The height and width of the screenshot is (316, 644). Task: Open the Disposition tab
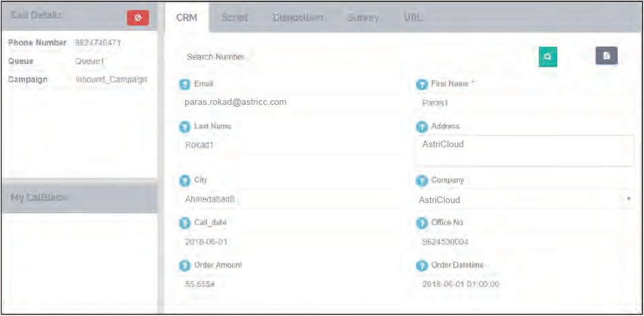(x=297, y=17)
